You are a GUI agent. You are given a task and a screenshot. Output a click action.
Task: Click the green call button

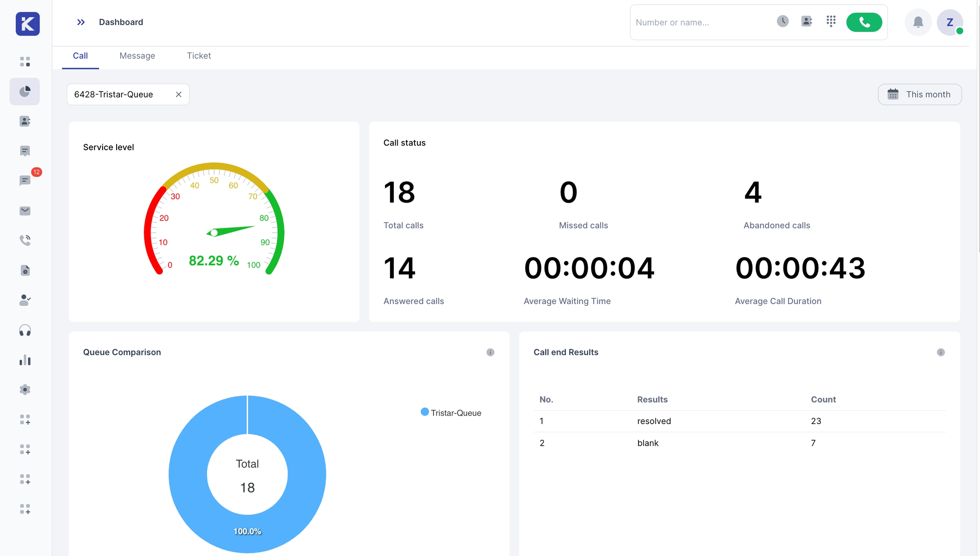pyautogui.click(x=864, y=22)
